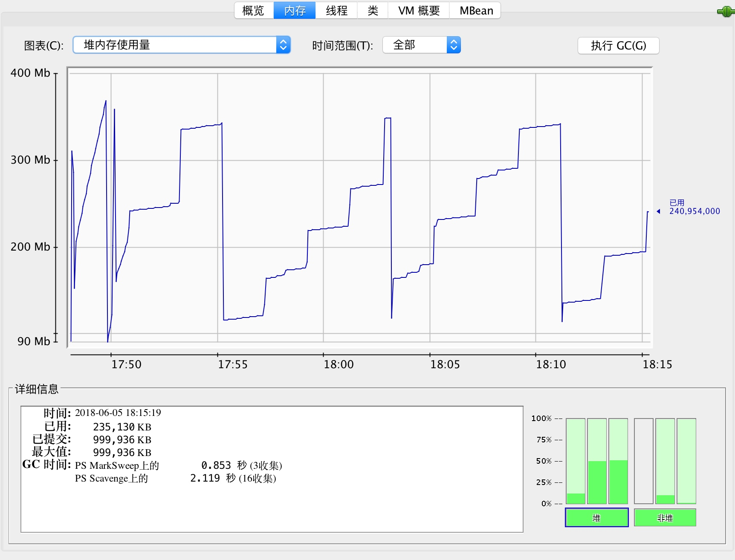Click the PS MarkSweep GC time entry
The height and width of the screenshot is (560, 735).
coord(179,465)
